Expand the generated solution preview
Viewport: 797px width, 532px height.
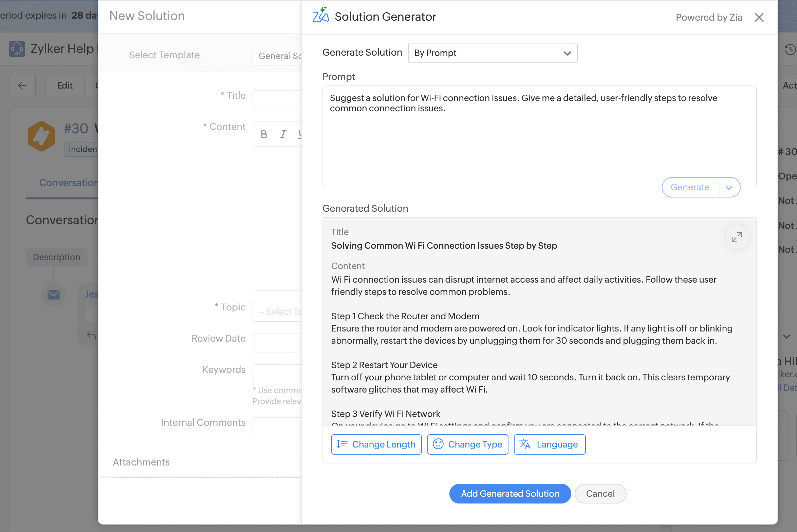coord(737,236)
